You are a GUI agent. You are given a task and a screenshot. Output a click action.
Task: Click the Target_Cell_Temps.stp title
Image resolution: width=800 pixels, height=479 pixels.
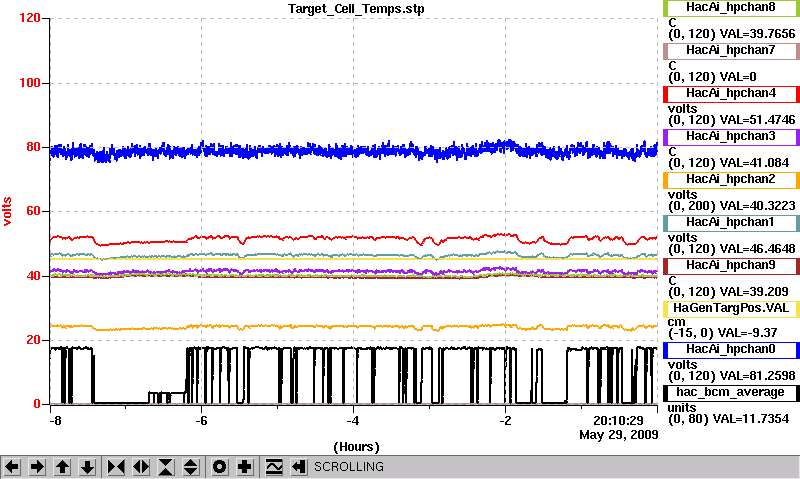356,9
